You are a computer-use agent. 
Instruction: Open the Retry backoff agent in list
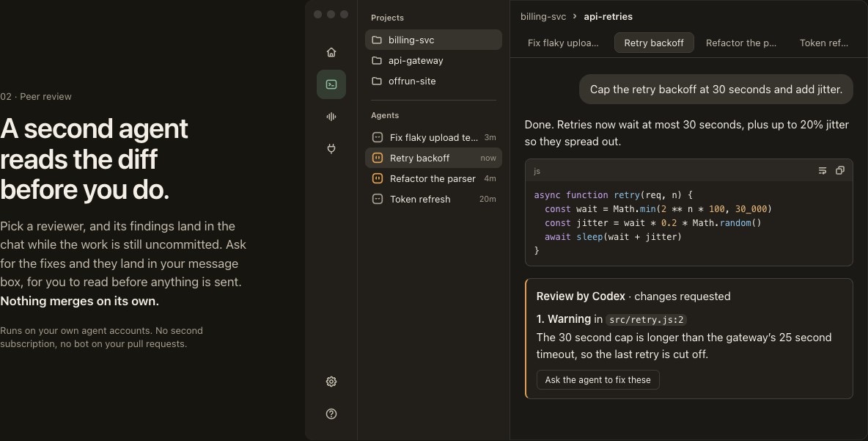click(x=433, y=158)
